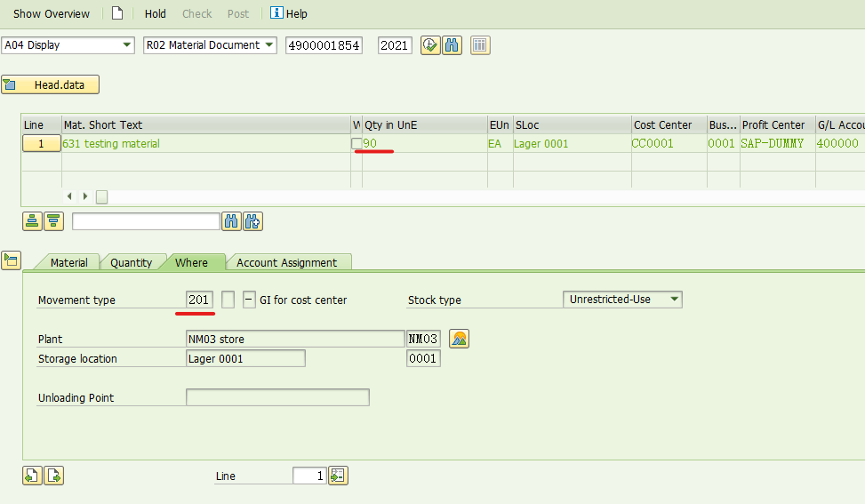Image resolution: width=865 pixels, height=504 pixels.
Task: Click the new document page icon
Action: (x=117, y=13)
